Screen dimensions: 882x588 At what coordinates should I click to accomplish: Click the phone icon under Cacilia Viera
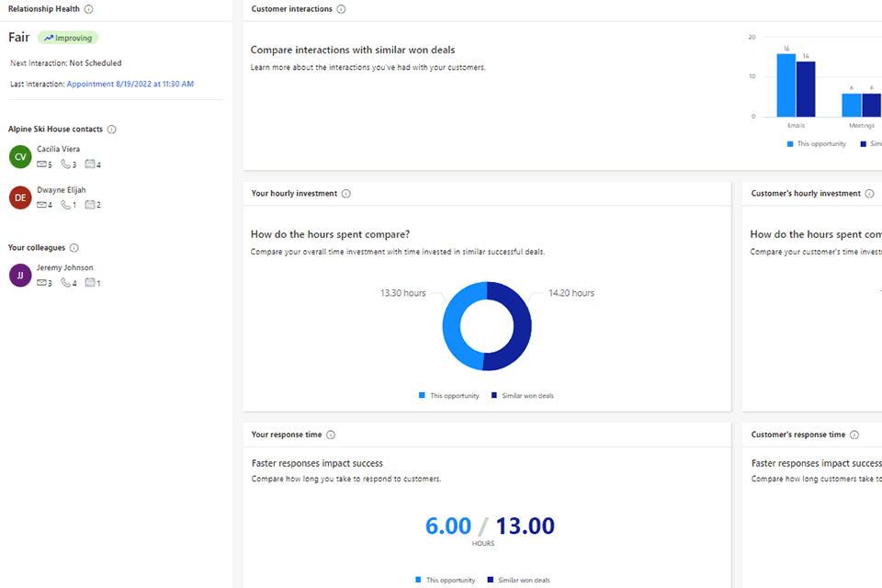coord(65,164)
